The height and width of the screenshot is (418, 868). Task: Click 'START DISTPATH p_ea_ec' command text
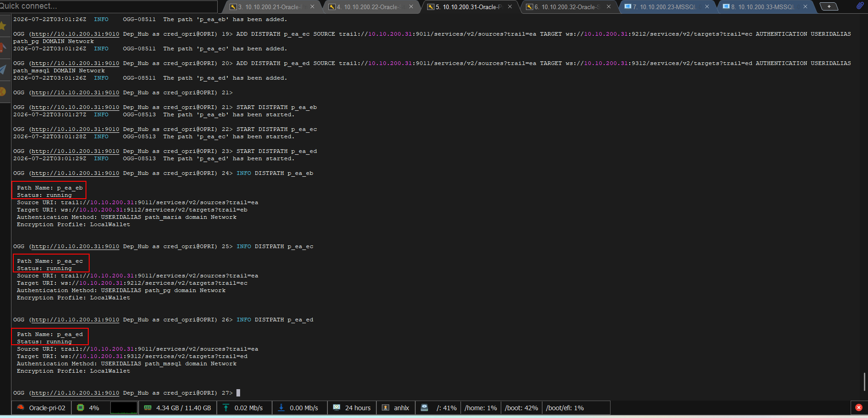coord(277,129)
